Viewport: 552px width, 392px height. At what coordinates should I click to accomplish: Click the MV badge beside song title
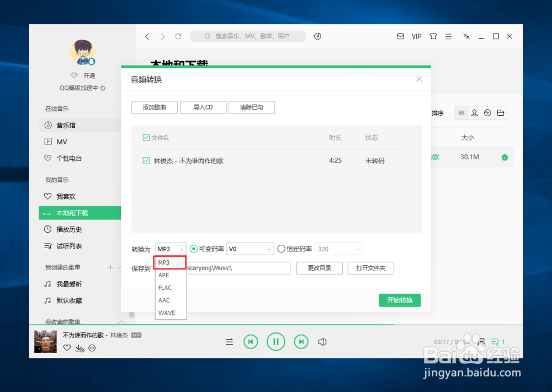[136, 335]
